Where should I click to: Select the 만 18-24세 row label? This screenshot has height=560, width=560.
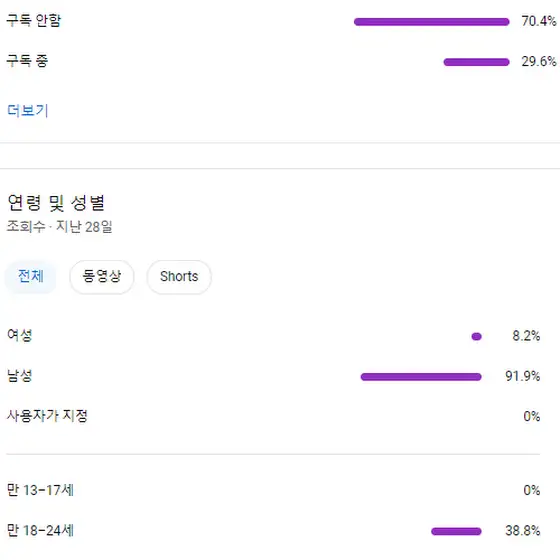click(40, 530)
